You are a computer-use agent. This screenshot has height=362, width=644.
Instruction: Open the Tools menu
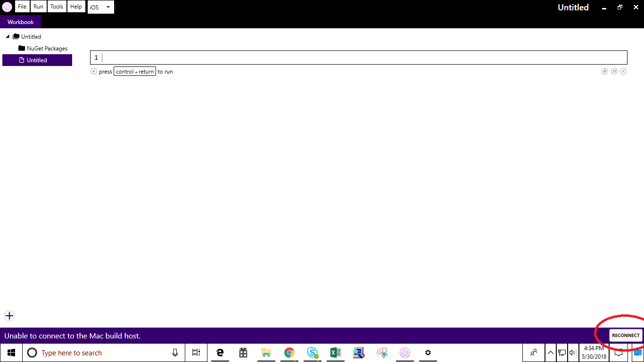coord(57,7)
